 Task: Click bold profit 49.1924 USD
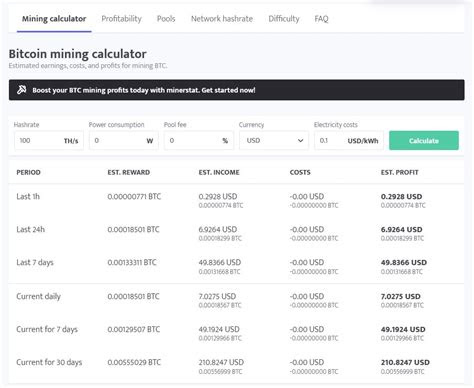(x=403, y=329)
